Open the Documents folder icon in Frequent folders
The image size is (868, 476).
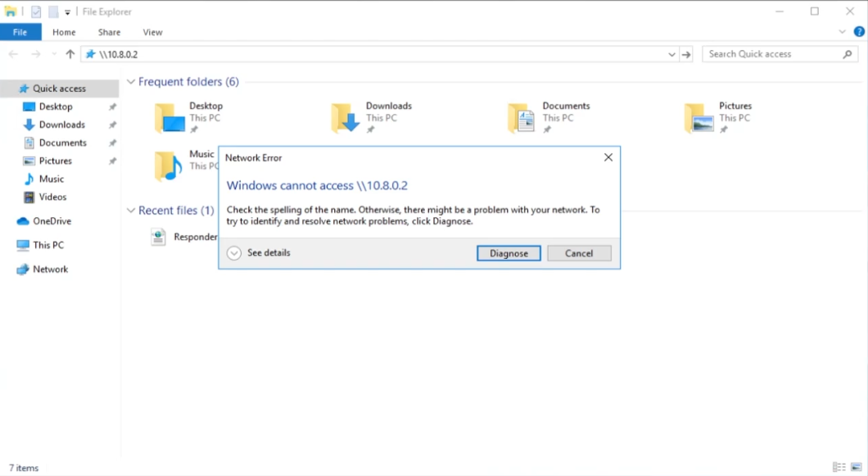coord(522,118)
